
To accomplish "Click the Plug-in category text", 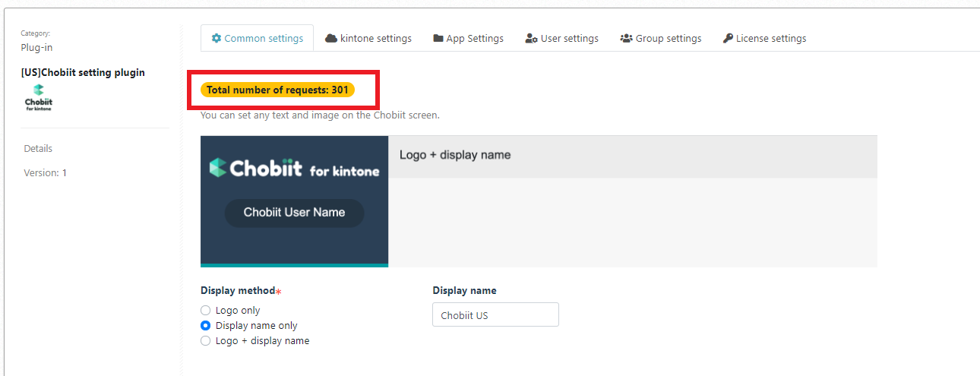I will coord(36,47).
